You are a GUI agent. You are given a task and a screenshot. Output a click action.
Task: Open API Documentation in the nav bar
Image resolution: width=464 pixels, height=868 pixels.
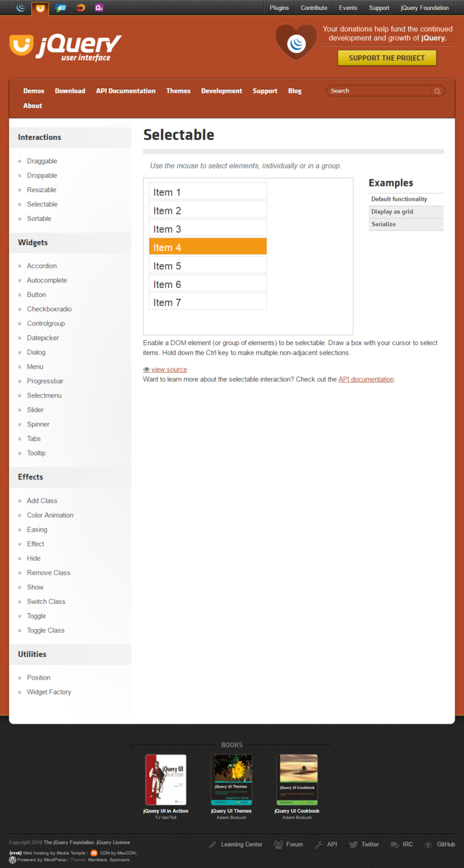(125, 91)
